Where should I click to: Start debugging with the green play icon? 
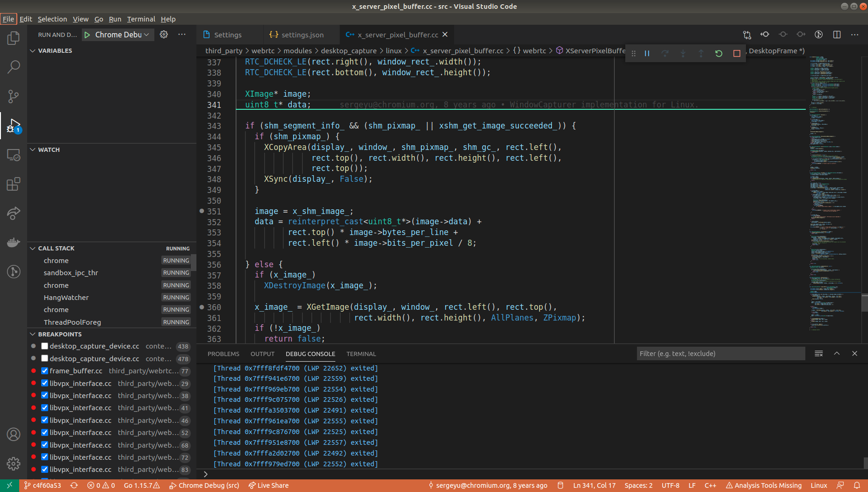pos(87,35)
